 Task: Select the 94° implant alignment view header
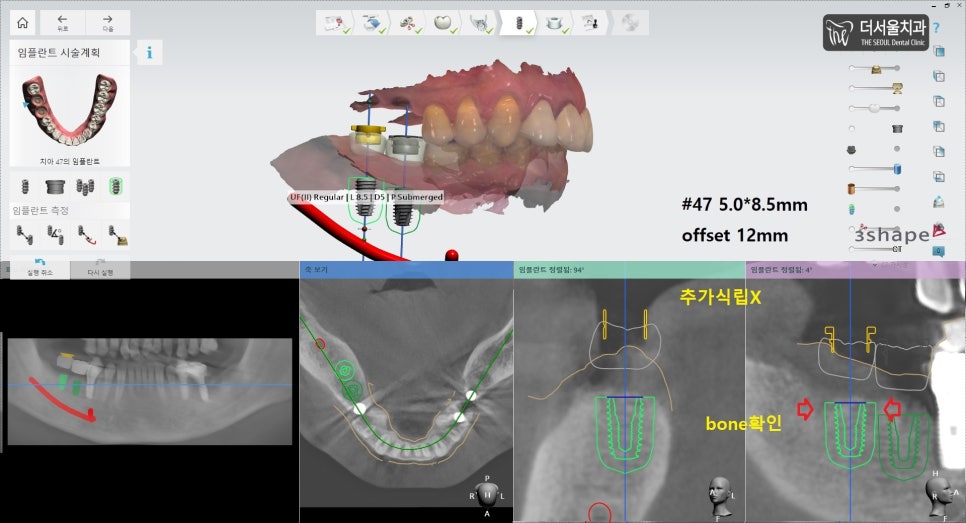[629, 270]
